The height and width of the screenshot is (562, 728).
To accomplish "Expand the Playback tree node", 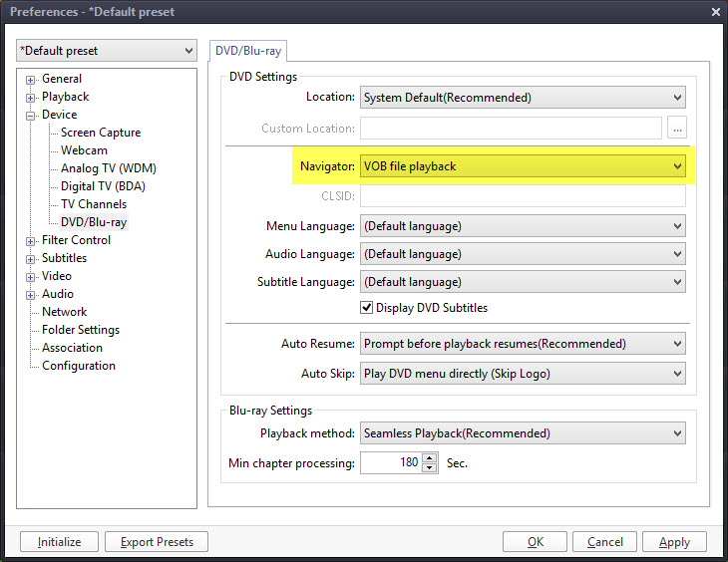I will [x=31, y=98].
